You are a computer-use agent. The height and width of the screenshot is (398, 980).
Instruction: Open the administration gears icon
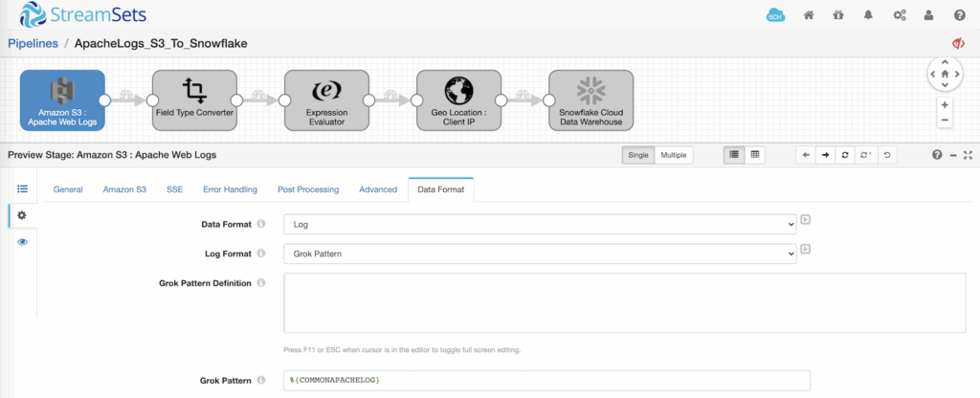pyautogui.click(x=900, y=15)
